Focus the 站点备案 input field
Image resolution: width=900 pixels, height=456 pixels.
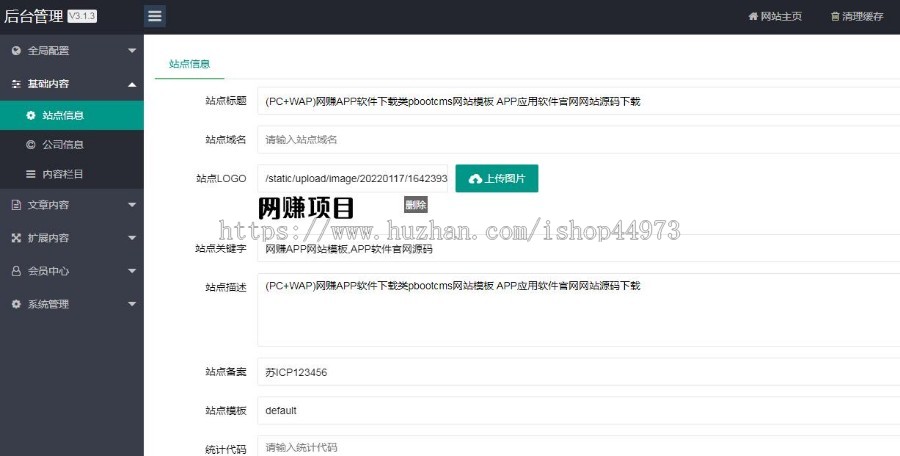[x=579, y=372]
